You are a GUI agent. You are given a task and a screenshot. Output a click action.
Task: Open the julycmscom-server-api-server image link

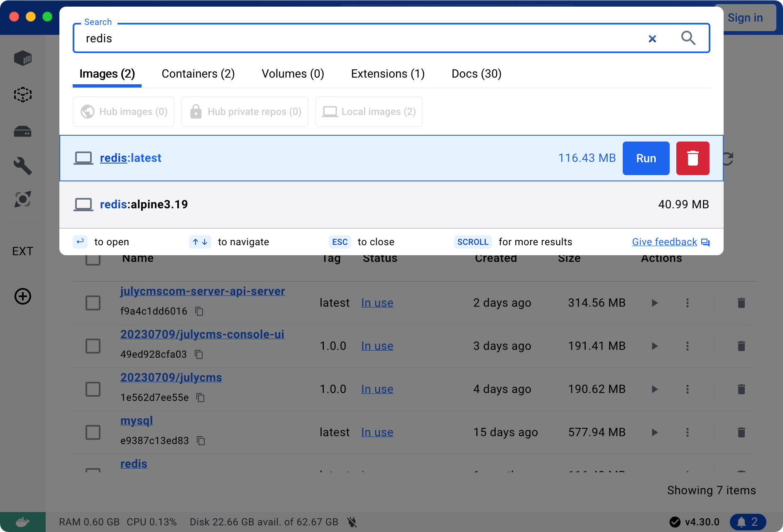pos(203,291)
